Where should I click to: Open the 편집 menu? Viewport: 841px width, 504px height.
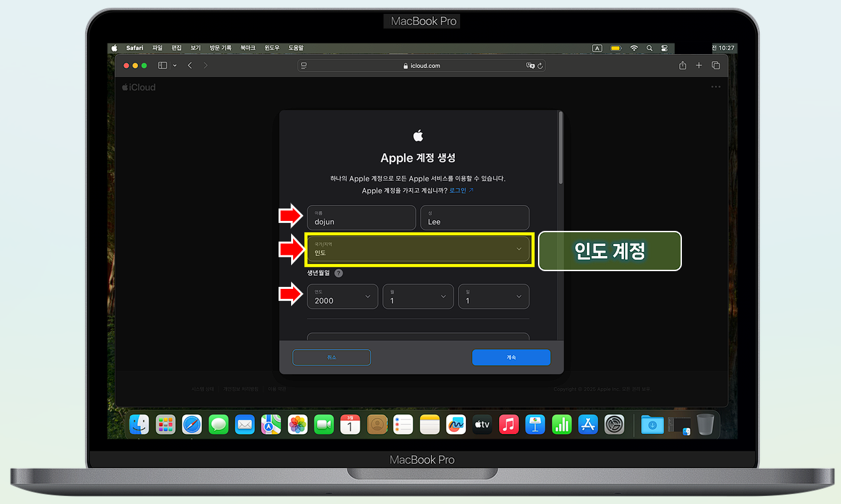176,48
